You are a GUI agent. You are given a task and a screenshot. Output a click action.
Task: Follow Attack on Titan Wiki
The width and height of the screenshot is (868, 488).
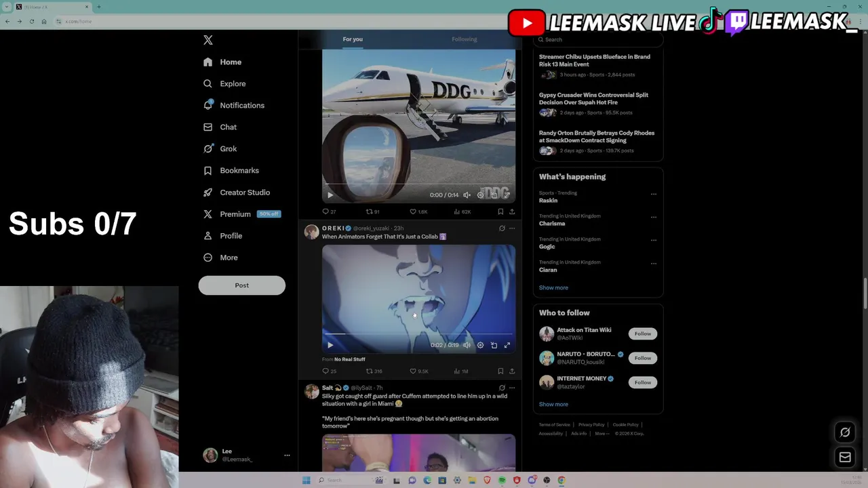[x=643, y=333]
